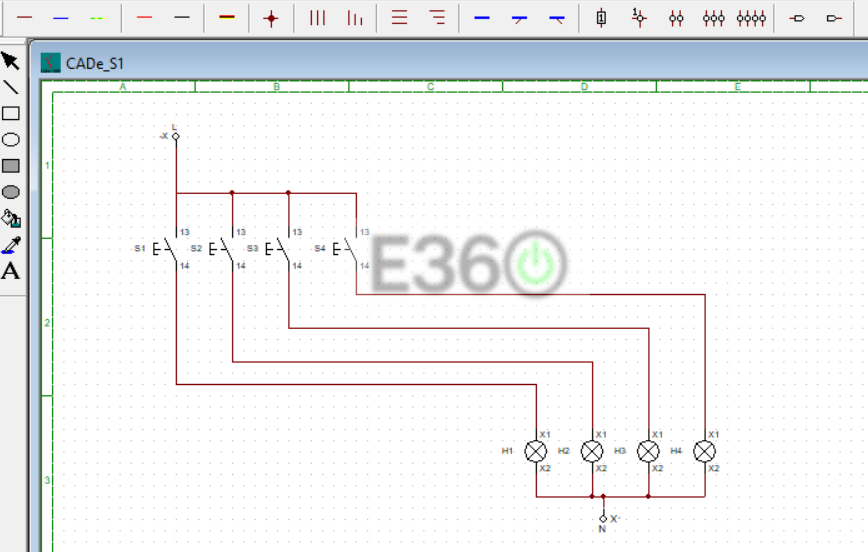Select push button S2 in the schematic
Viewport: 868px width, 552px height.
(221, 249)
